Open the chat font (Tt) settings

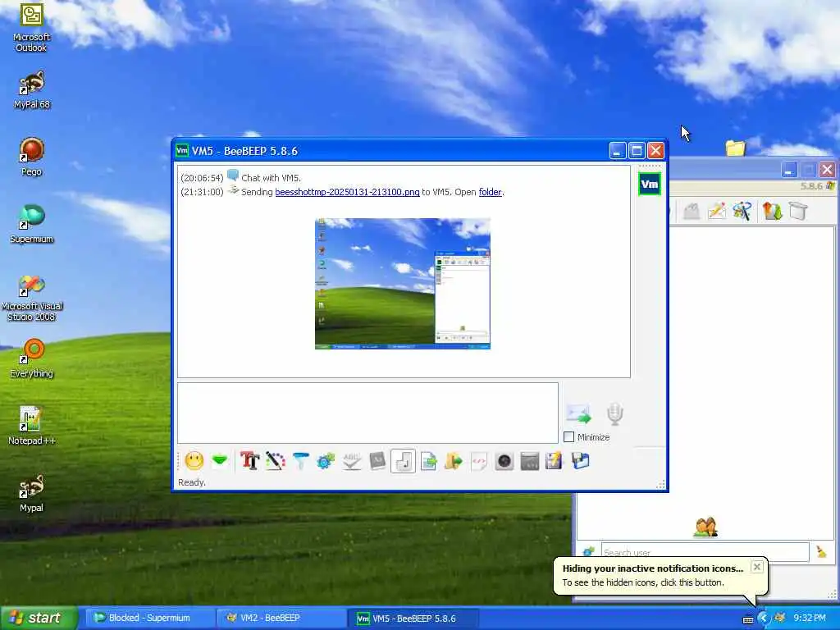(249, 461)
